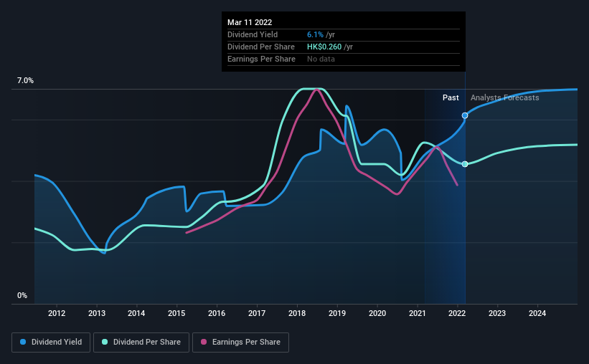Click the 2023 x-axis label
This screenshot has height=364, width=589.
click(497, 313)
